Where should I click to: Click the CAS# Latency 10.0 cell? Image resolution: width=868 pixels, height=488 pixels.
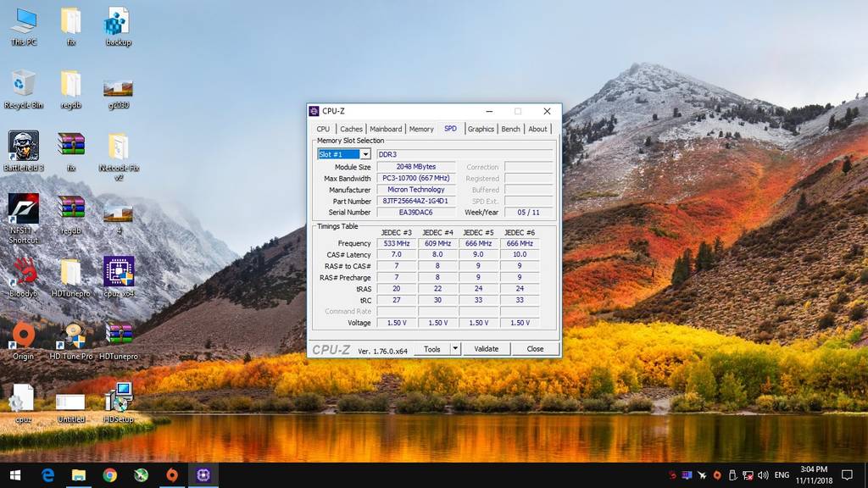[x=520, y=254]
